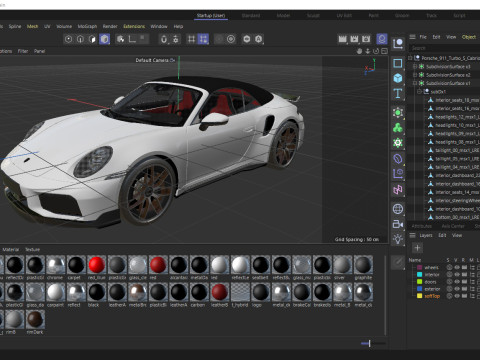The width and height of the screenshot is (480, 360).
Task: Switch to the Sculpt layout tab
Action: [313, 16]
